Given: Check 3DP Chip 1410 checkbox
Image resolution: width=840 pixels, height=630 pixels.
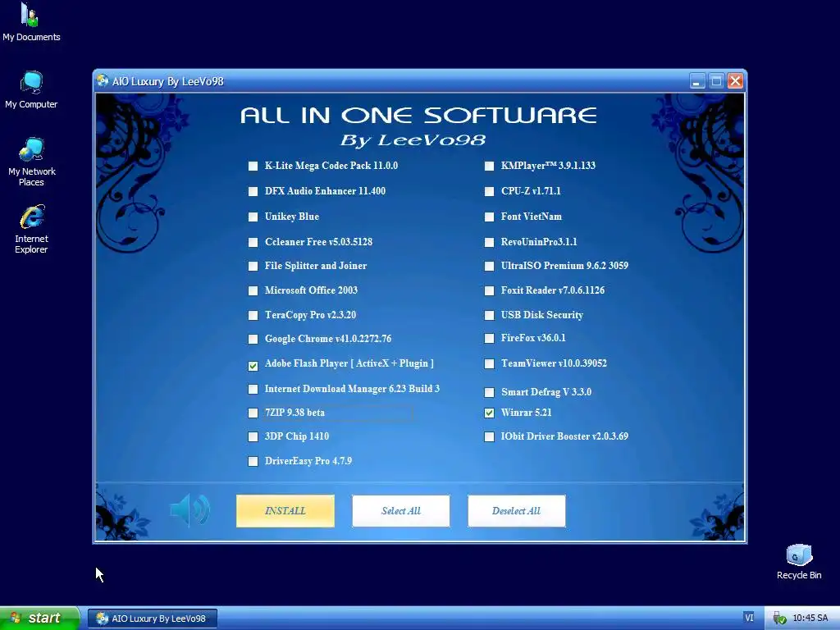Looking at the screenshot, I should (x=253, y=436).
